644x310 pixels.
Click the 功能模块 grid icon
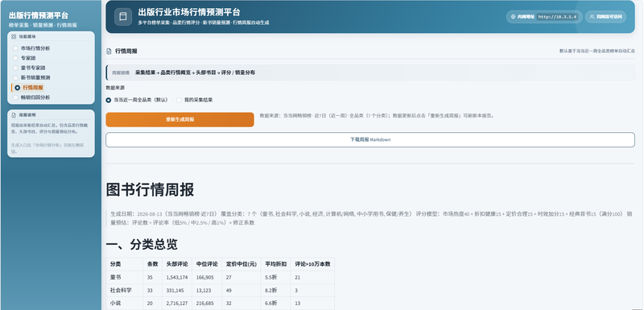pyautogui.click(x=14, y=36)
